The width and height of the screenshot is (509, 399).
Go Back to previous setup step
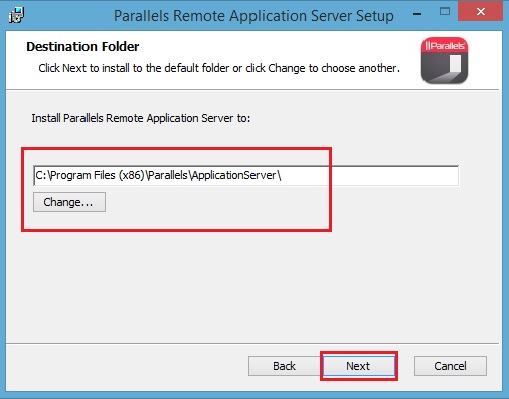[x=284, y=366]
